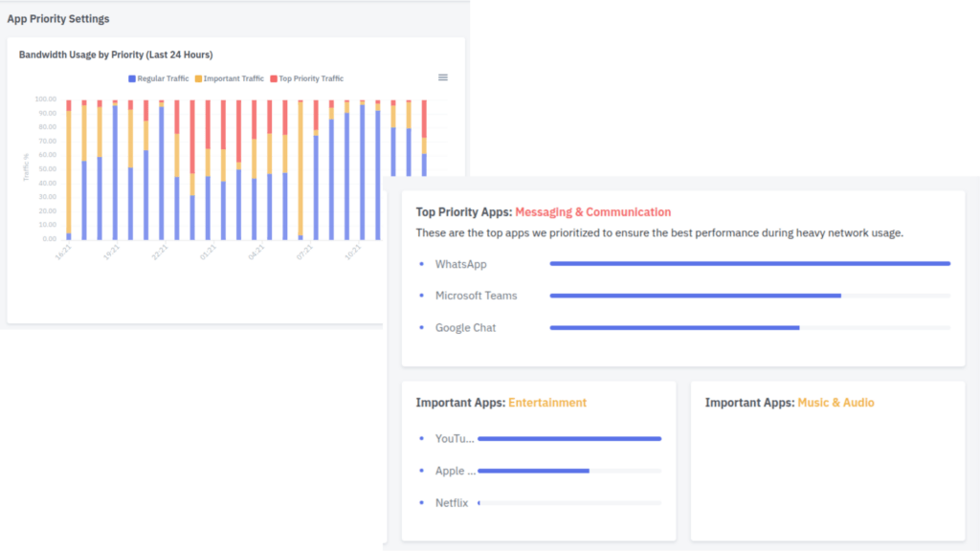Toggle Regular Traffic legend series

tap(164, 78)
